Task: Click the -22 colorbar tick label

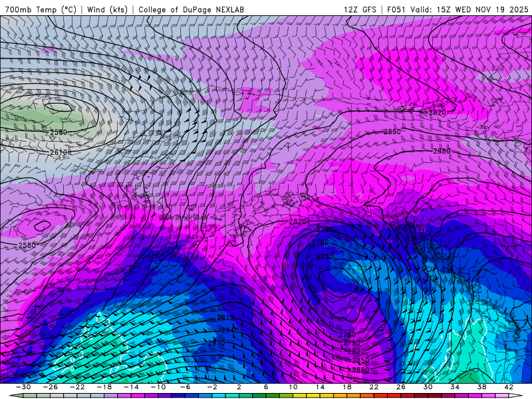Action: pos(77,387)
